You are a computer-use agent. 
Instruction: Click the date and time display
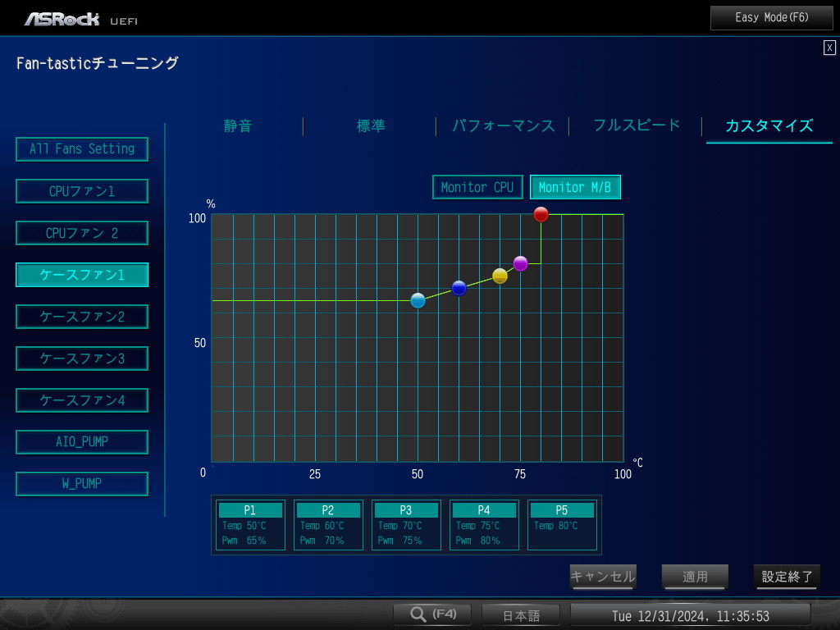691,615
